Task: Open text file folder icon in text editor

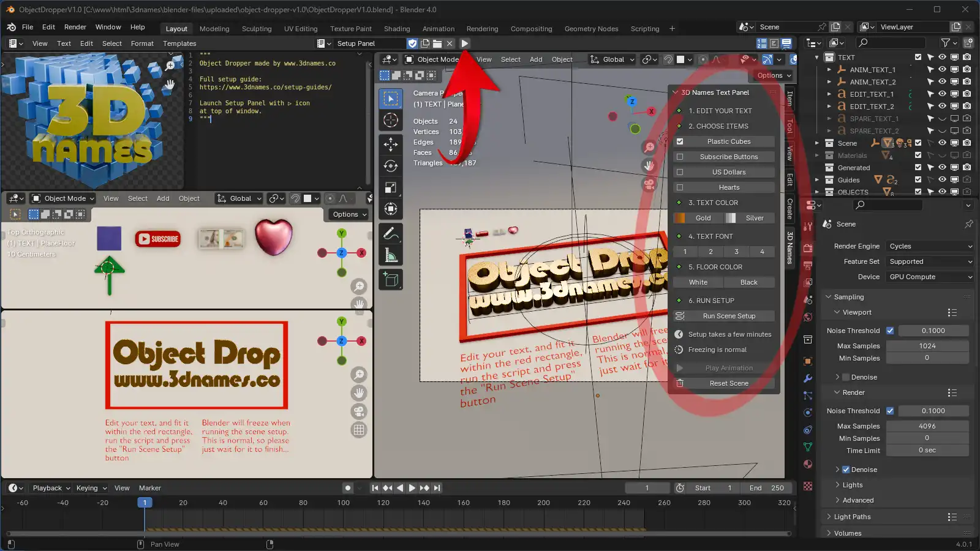Action: [437, 43]
